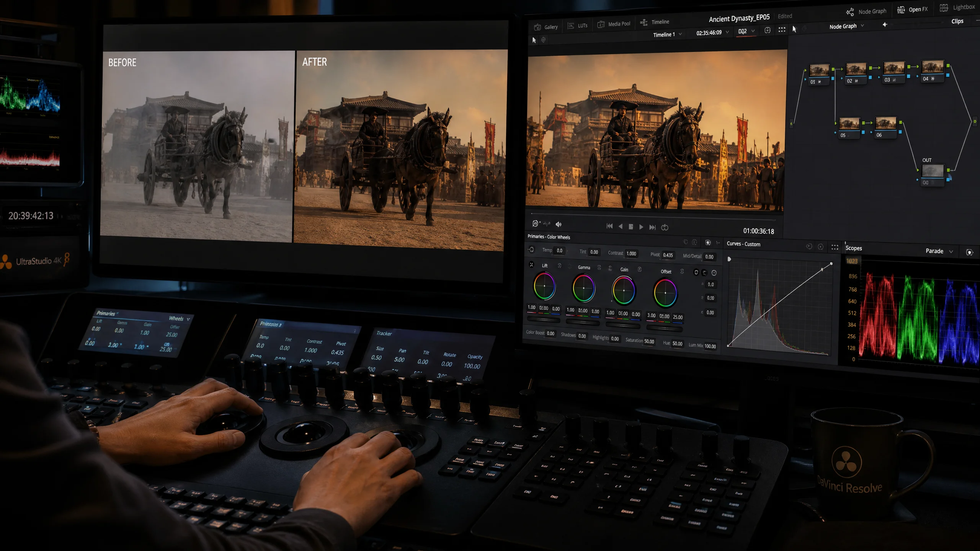Click the Offset master wheel slider
Image resolution: width=980 pixels, height=551 pixels.
pos(664,328)
